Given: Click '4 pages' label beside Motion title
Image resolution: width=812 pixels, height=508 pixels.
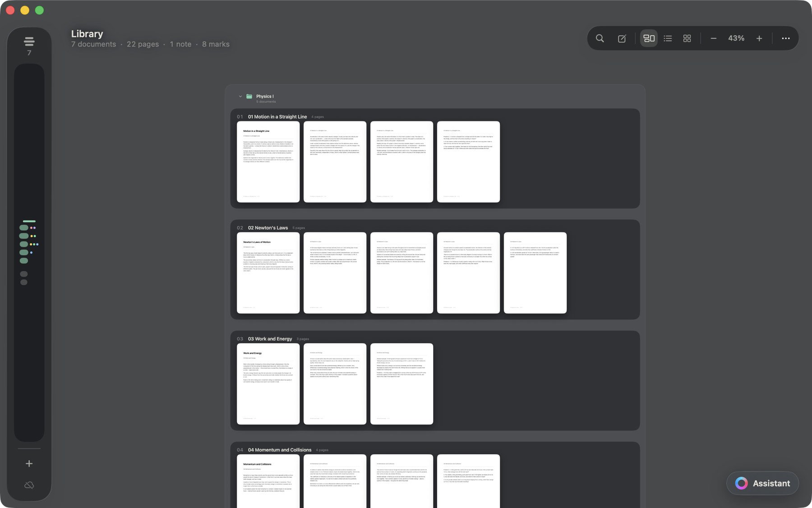Looking at the screenshot, I should [x=318, y=117].
